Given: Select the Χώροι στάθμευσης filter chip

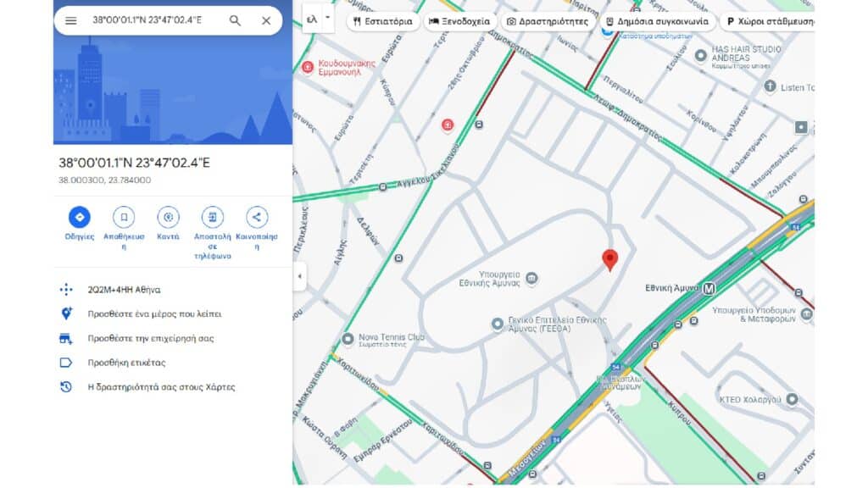Looking at the screenshot, I should [x=767, y=21].
